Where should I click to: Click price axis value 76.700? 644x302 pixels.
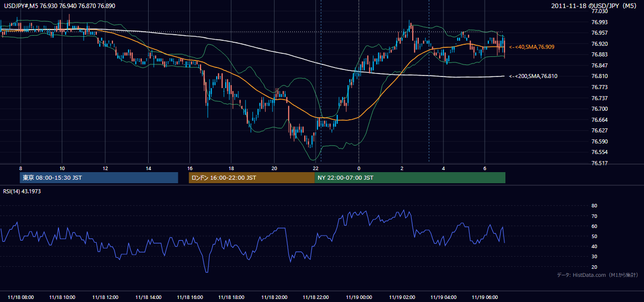pyautogui.click(x=599, y=109)
